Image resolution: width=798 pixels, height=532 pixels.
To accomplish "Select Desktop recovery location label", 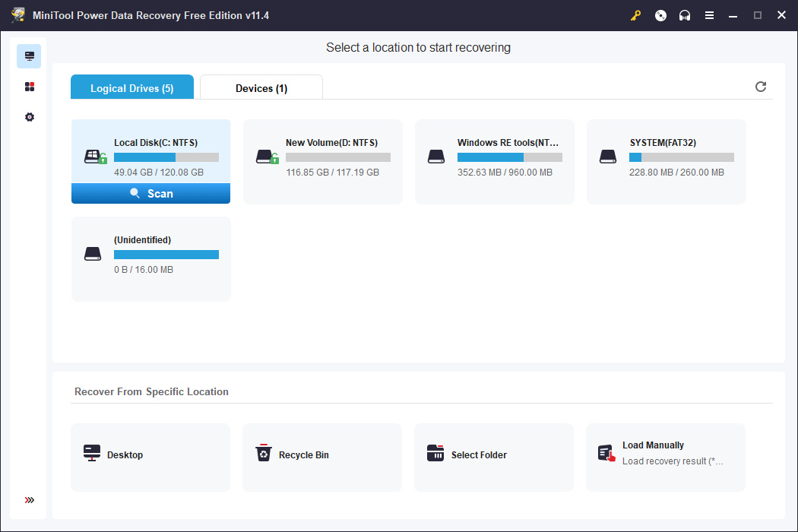I will tap(125, 455).
